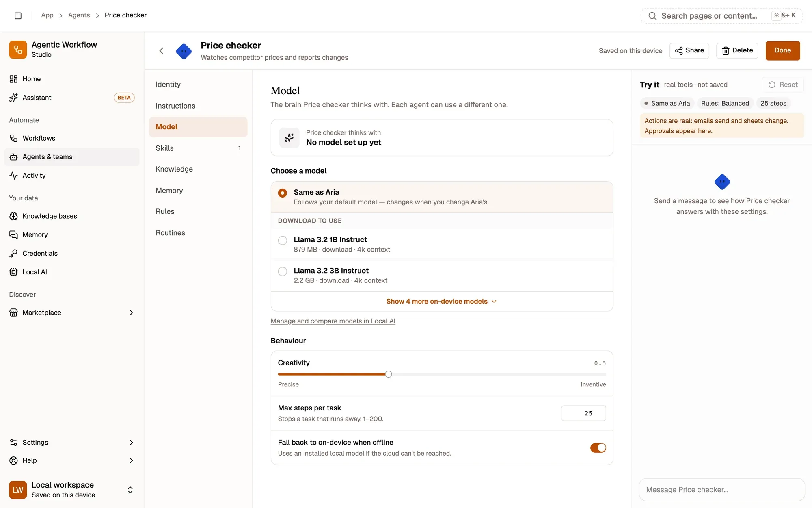Viewport: 812px width, 508px height.
Task: Toggle Fall back to on-device when offline
Action: tap(598, 447)
